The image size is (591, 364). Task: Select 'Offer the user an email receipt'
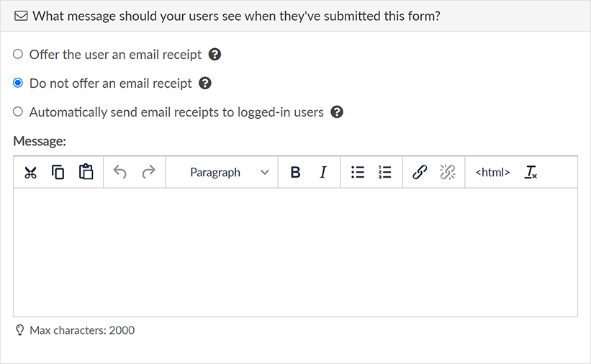18,54
